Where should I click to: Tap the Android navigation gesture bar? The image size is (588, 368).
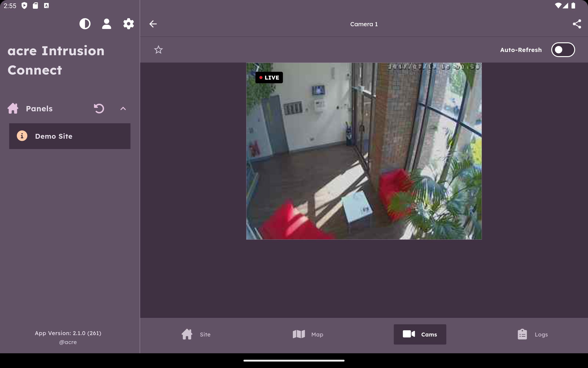tap(294, 360)
